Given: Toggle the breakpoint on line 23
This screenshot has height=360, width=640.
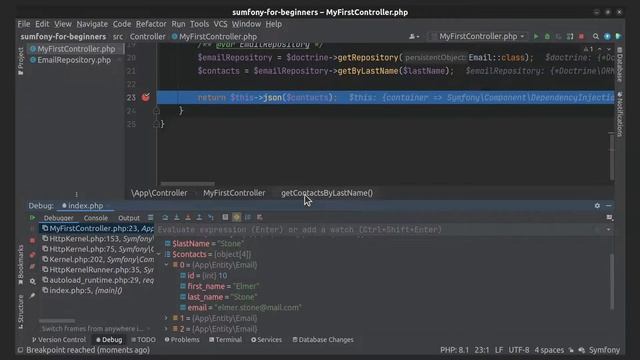Looking at the screenshot, I should click(146, 97).
